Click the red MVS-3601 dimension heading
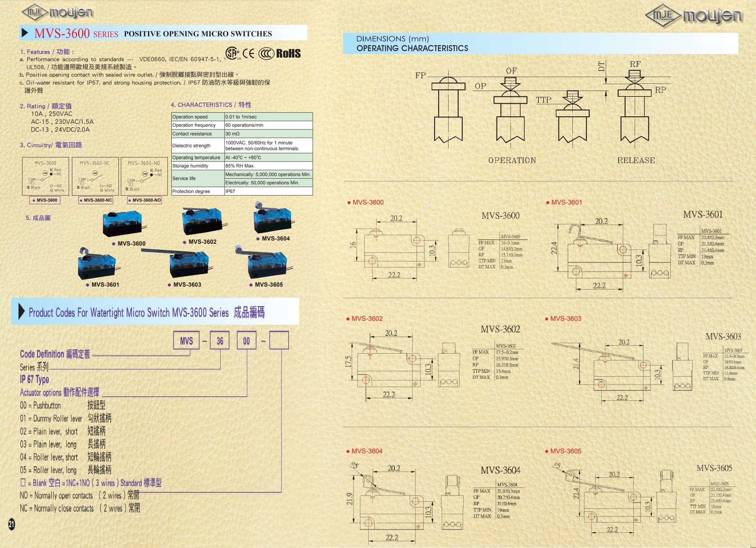 point(564,202)
